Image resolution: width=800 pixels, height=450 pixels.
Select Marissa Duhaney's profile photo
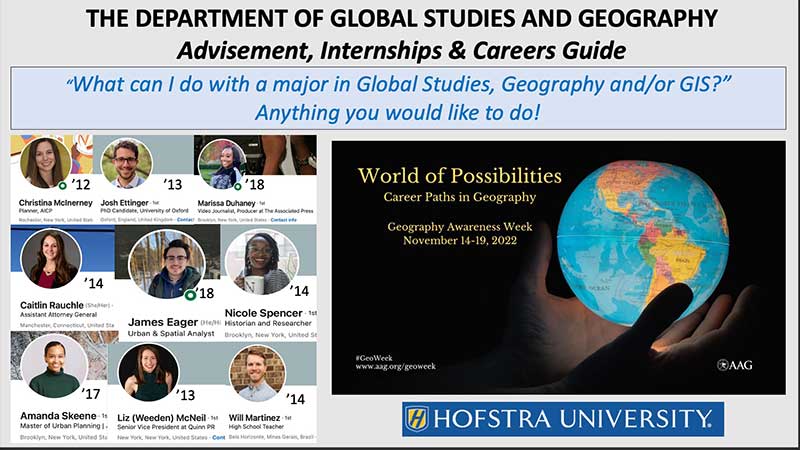(222, 162)
